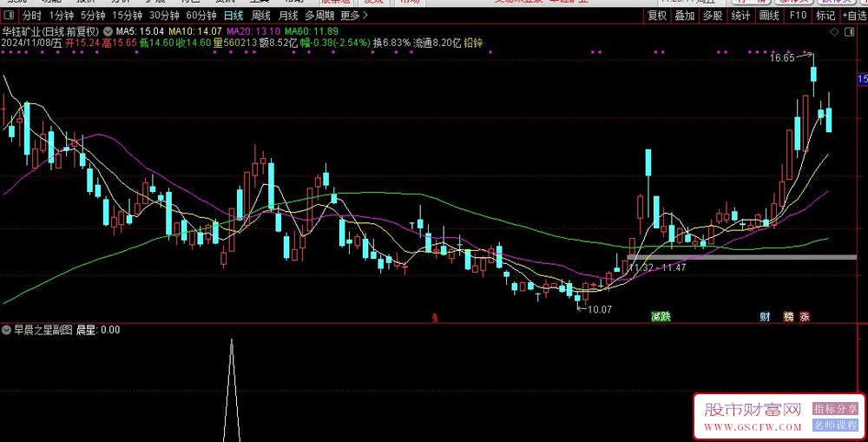Click the 早晨之星副图 indicator name
The height and width of the screenshot is (442, 868).
[x=43, y=330]
